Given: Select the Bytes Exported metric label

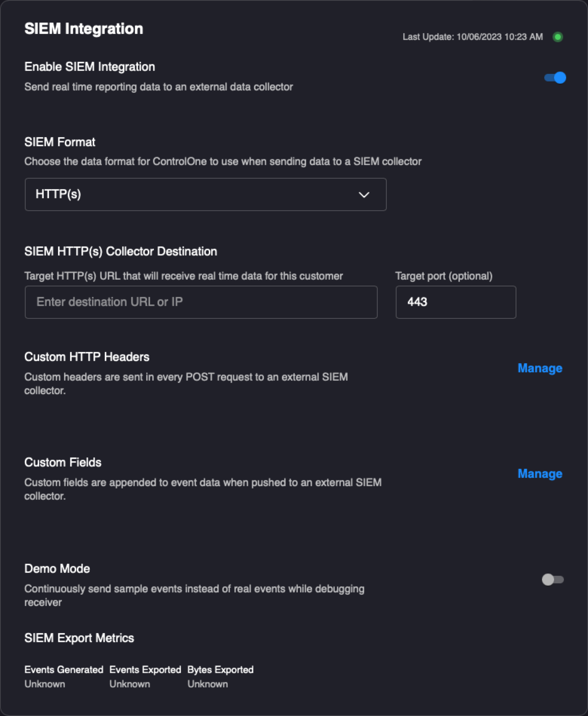Looking at the screenshot, I should click(220, 670).
